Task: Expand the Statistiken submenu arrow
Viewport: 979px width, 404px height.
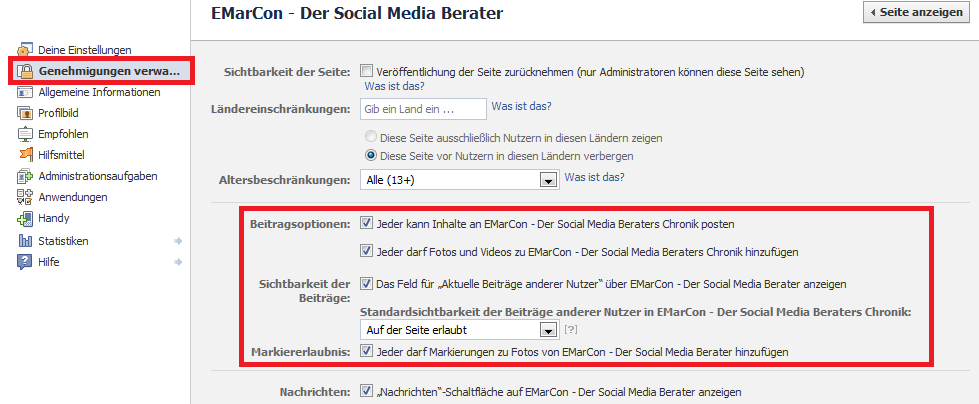Action: 178,240
